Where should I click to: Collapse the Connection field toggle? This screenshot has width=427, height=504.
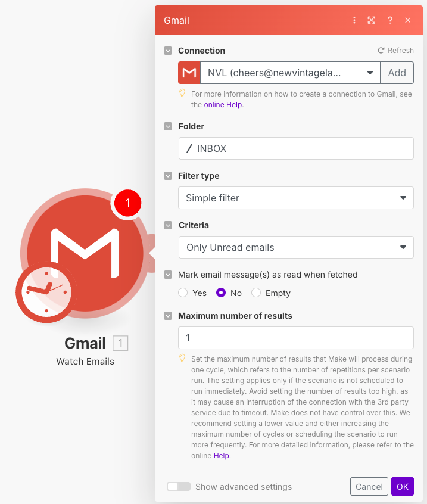(x=168, y=51)
